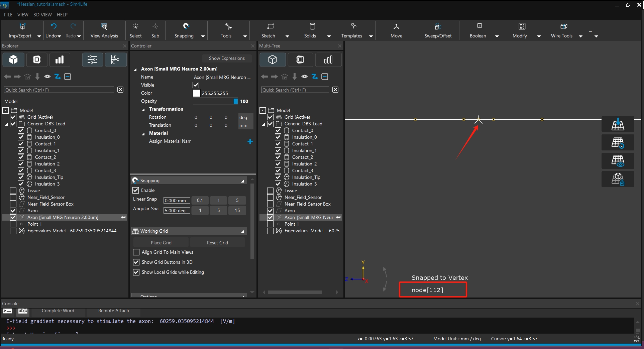Click the Move tool icon
644x349 pixels.
[x=396, y=26]
